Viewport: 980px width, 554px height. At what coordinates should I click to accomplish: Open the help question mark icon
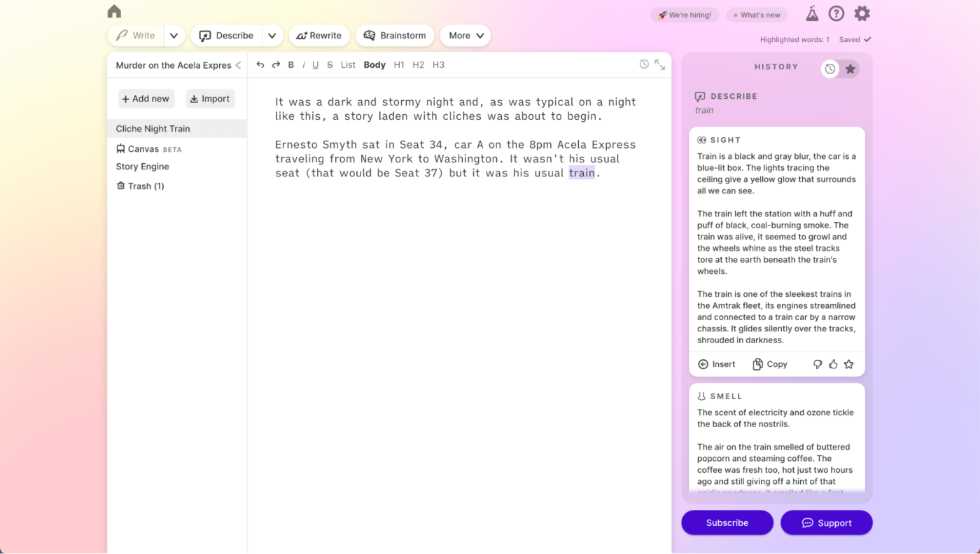836,13
